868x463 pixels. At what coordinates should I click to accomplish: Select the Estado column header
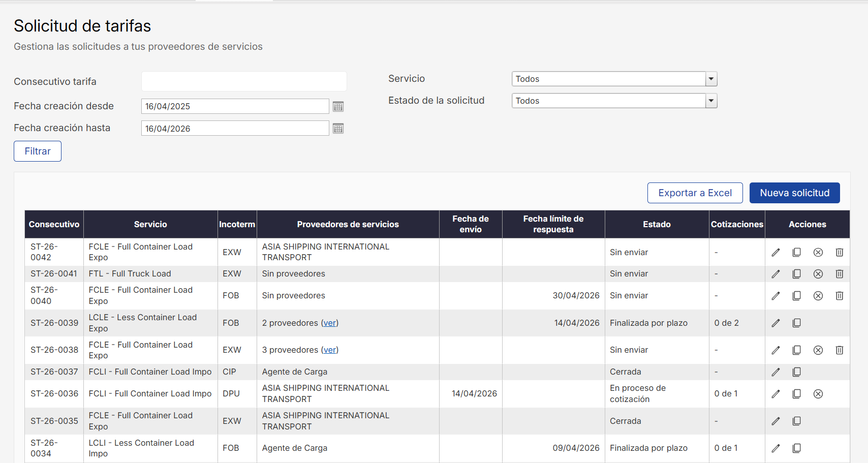tap(657, 224)
